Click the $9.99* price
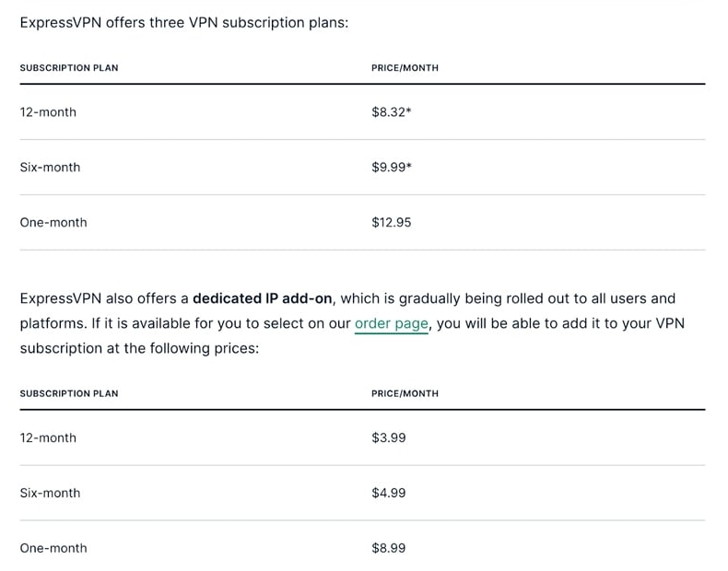Viewport: 728px width, 571px height. pyautogui.click(x=391, y=168)
